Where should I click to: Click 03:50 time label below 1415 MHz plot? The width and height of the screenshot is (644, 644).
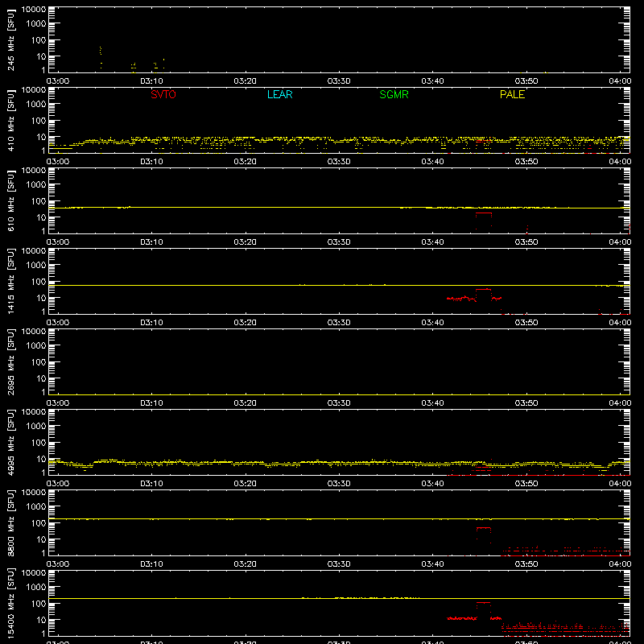pos(526,323)
